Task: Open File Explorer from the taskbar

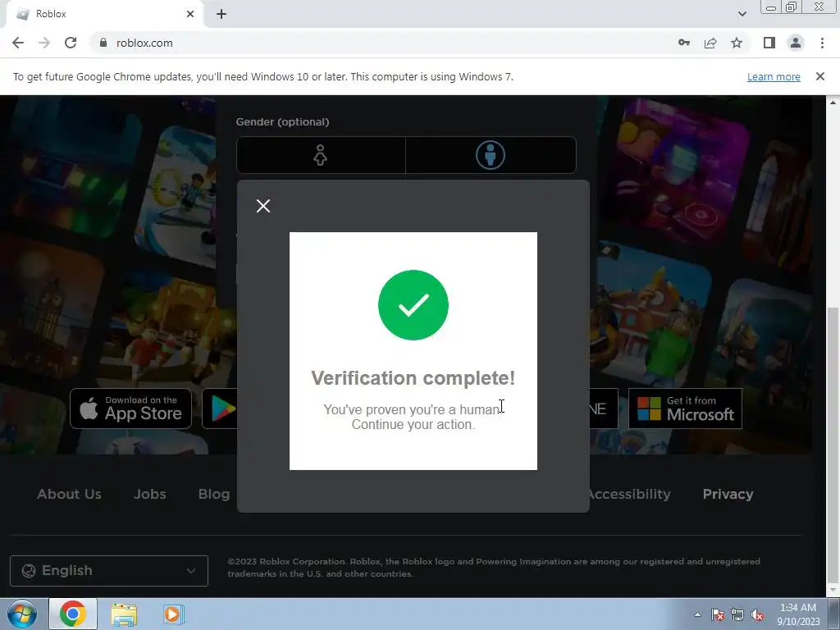Action: pos(124,614)
